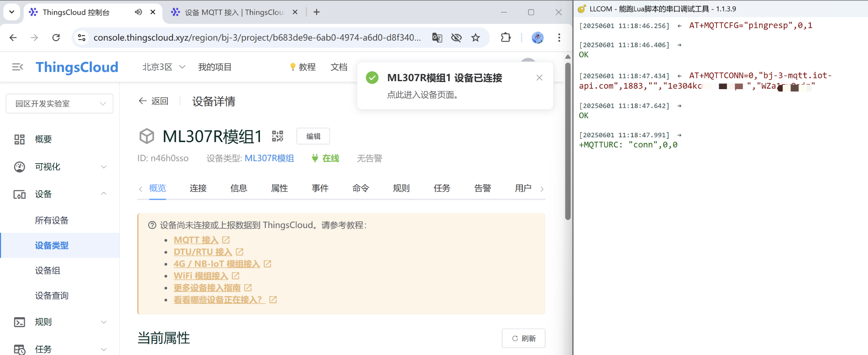Click the ThingsCloud logo

pos(77,67)
